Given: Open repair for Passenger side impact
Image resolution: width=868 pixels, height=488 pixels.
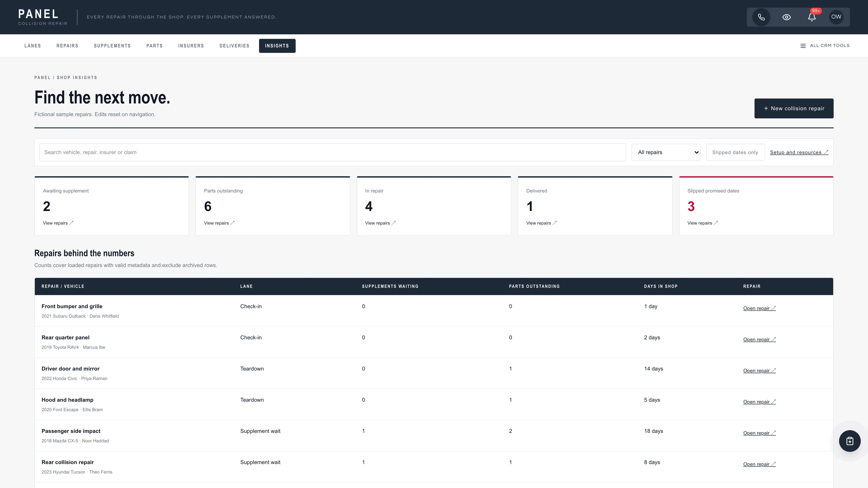Looking at the screenshot, I should (759, 433).
